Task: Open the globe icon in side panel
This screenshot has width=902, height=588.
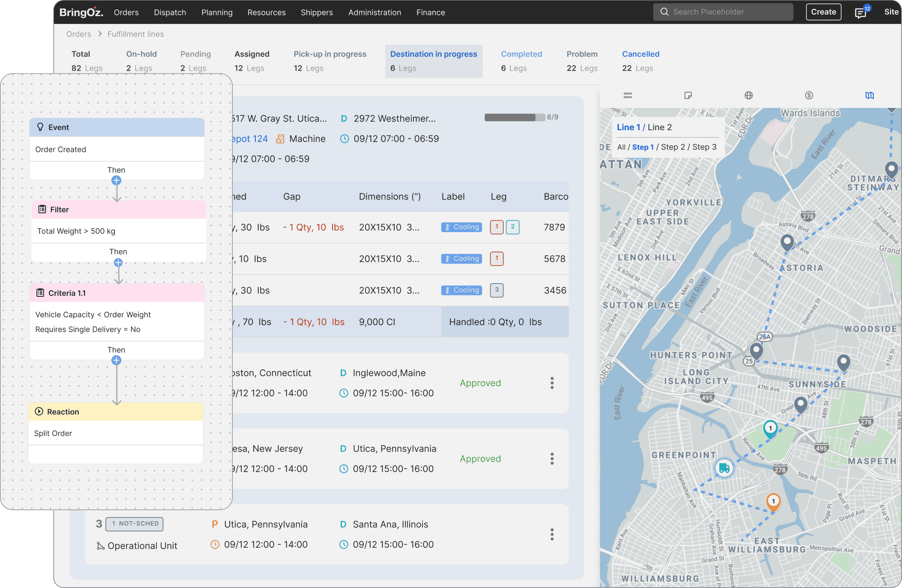Action: (749, 96)
